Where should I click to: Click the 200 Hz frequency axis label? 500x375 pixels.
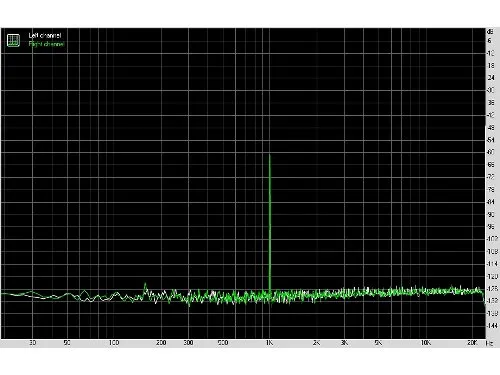click(161, 343)
